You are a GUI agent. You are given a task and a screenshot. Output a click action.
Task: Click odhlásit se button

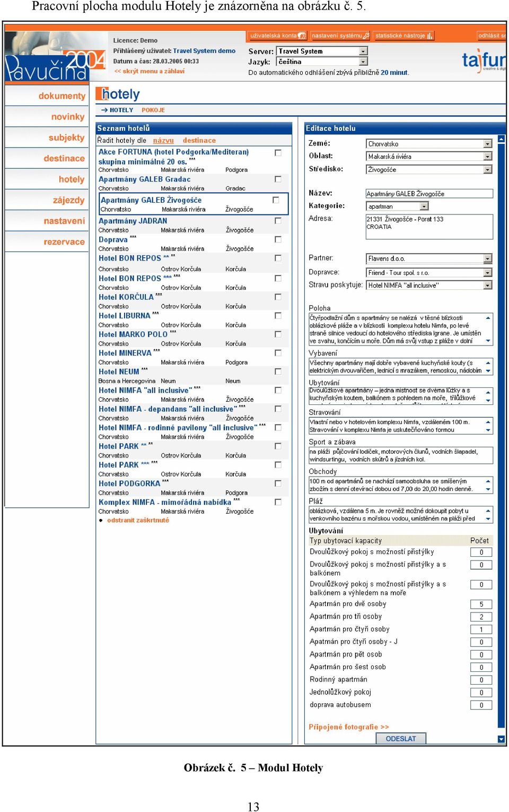click(x=492, y=36)
